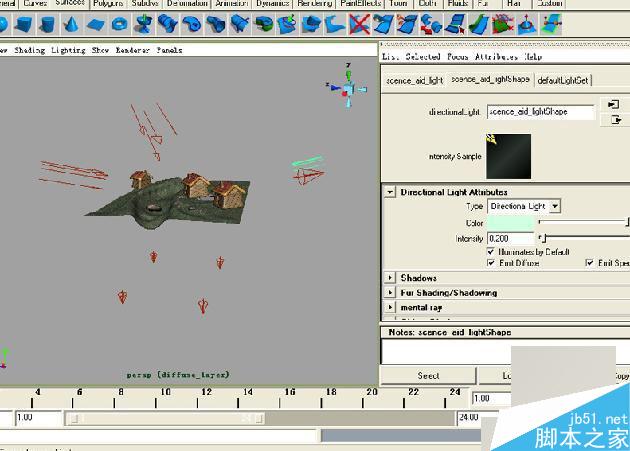Image resolution: width=630 pixels, height=451 pixels.
Task: Open Attribute Editor Attributes menu
Action: point(497,57)
